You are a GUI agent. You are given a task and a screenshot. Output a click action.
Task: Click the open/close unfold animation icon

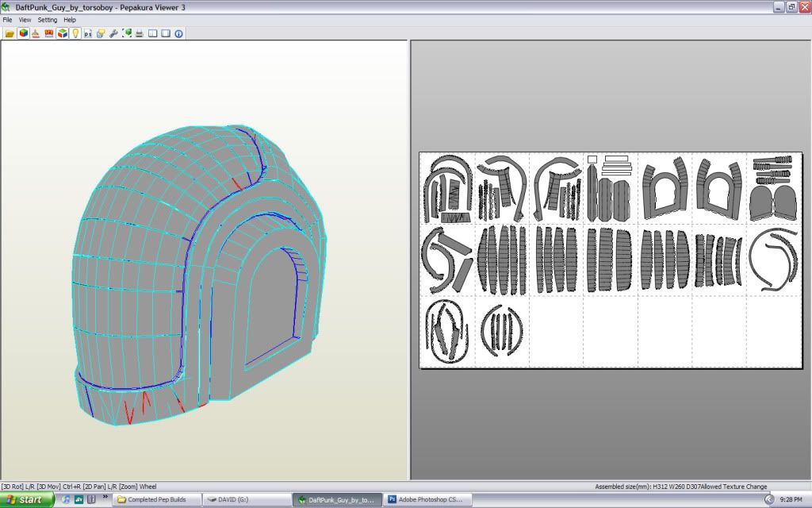(x=36, y=33)
